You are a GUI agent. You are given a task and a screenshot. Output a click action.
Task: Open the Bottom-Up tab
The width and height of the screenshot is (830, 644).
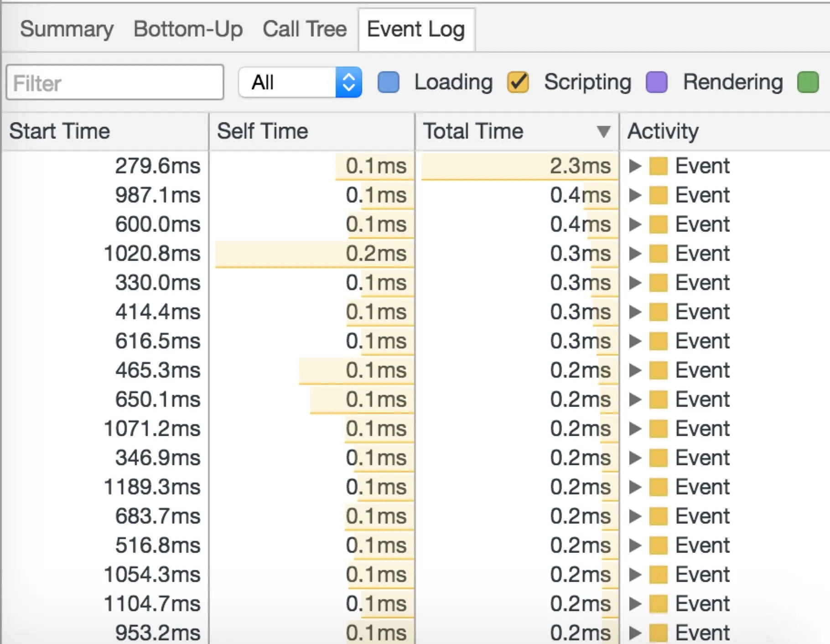pos(188,29)
